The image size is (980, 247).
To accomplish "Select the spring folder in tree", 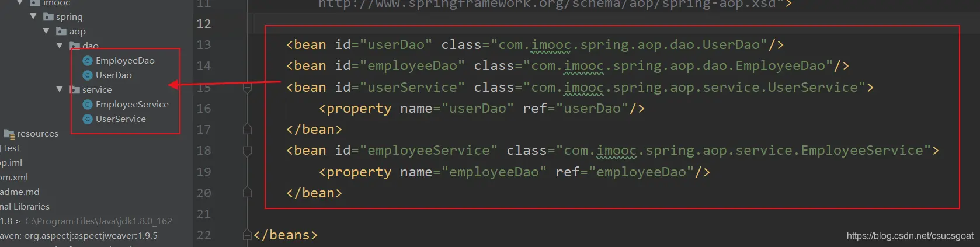I will point(69,16).
